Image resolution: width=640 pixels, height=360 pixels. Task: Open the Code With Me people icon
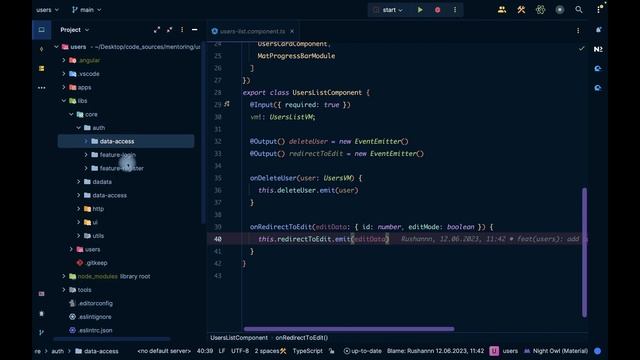point(502,10)
